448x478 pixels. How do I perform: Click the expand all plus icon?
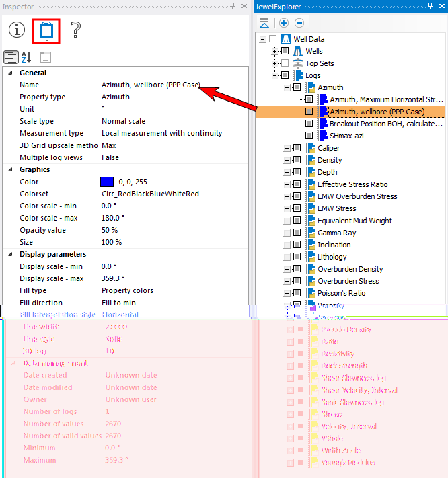pyautogui.click(x=284, y=22)
